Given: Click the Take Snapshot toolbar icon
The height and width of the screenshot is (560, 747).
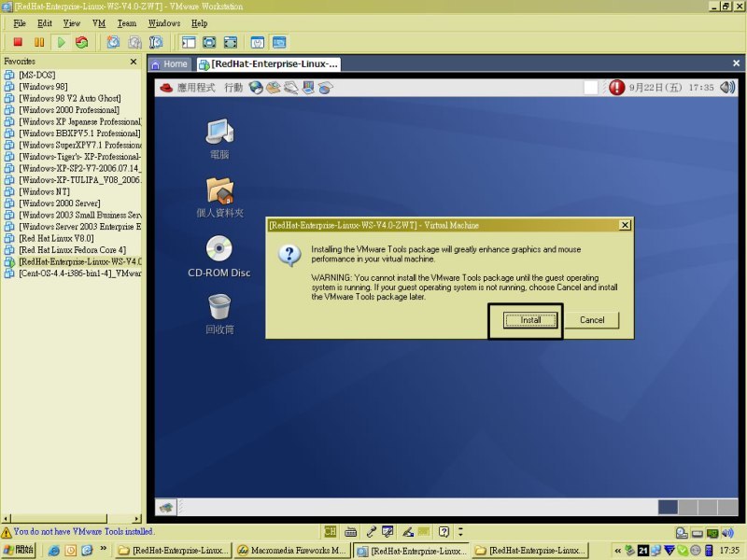Looking at the screenshot, I should tap(113, 42).
